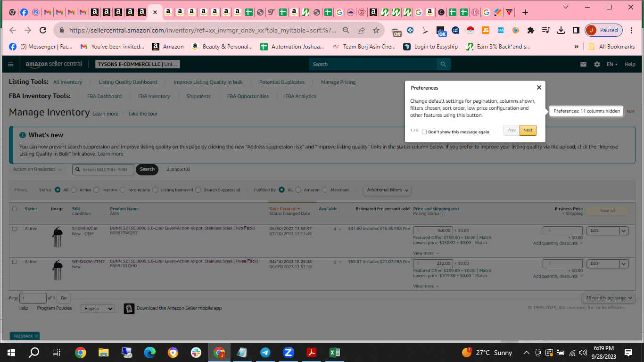The width and height of the screenshot is (644, 362).
Task: Choose the Search Suppressed status filter
Action: [198, 190]
